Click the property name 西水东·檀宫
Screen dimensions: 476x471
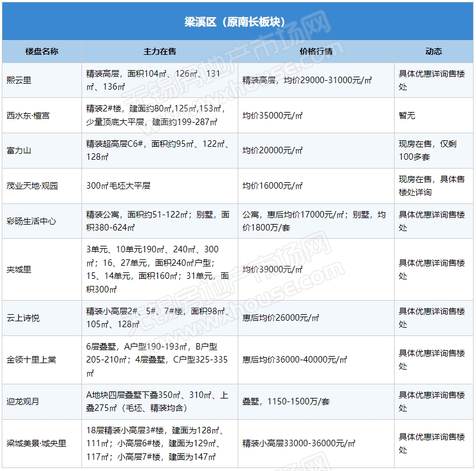pos(28,116)
